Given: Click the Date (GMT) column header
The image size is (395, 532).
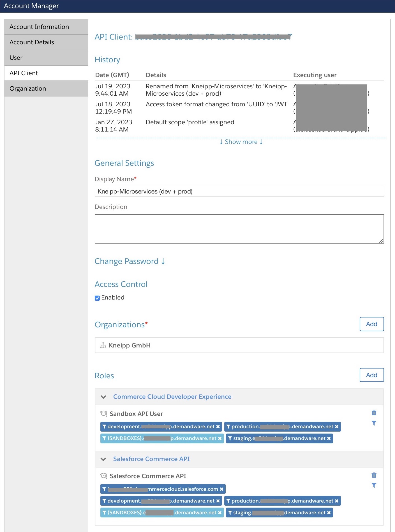Looking at the screenshot, I should pos(112,75).
